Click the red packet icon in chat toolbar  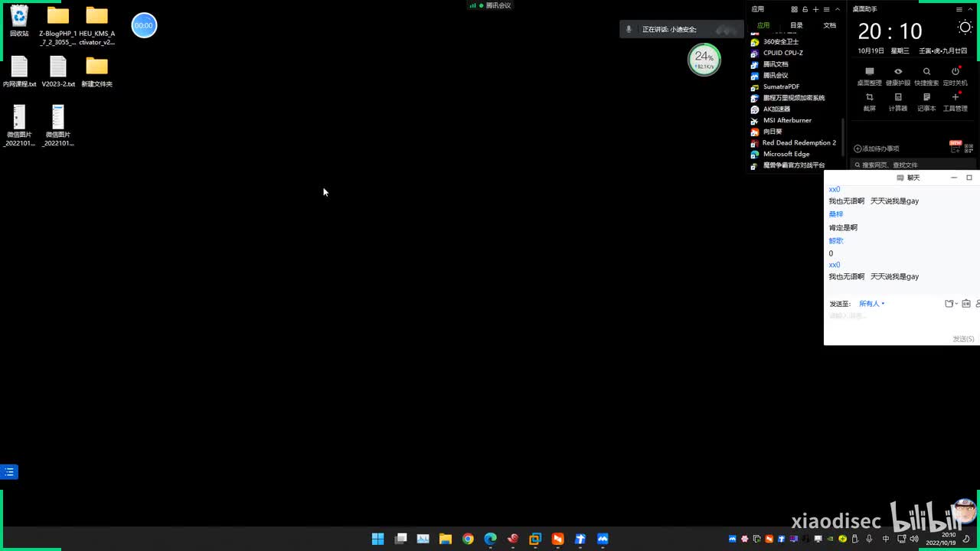click(966, 304)
